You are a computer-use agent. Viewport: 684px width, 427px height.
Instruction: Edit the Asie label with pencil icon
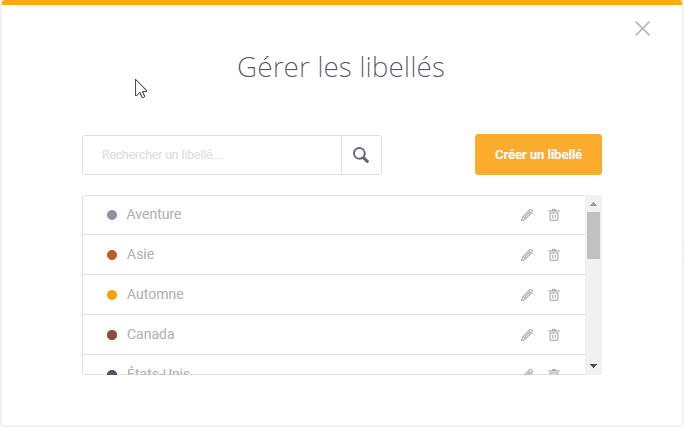pos(527,255)
